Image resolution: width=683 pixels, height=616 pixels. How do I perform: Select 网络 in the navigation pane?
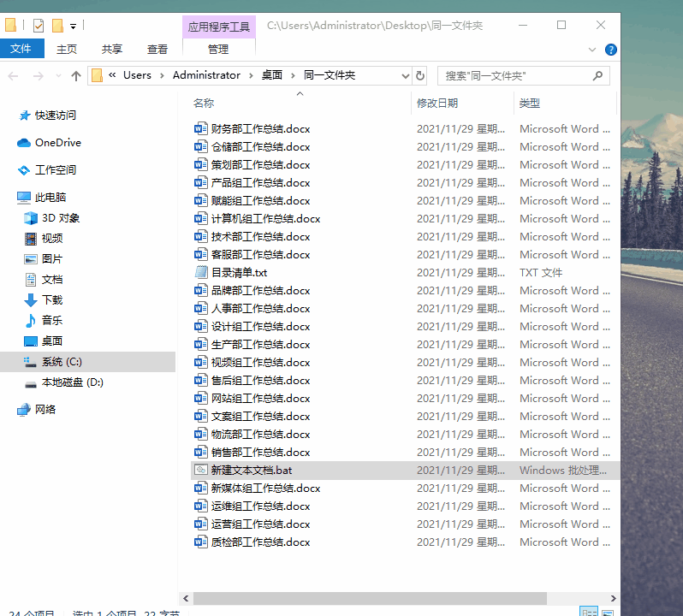click(x=45, y=410)
